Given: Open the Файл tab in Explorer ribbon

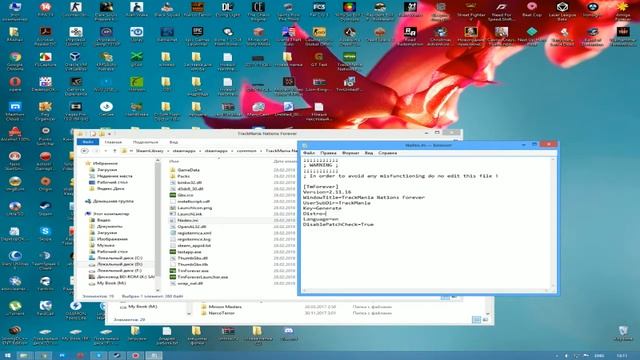Looking at the screenshot, I should [x=88, y=142].
